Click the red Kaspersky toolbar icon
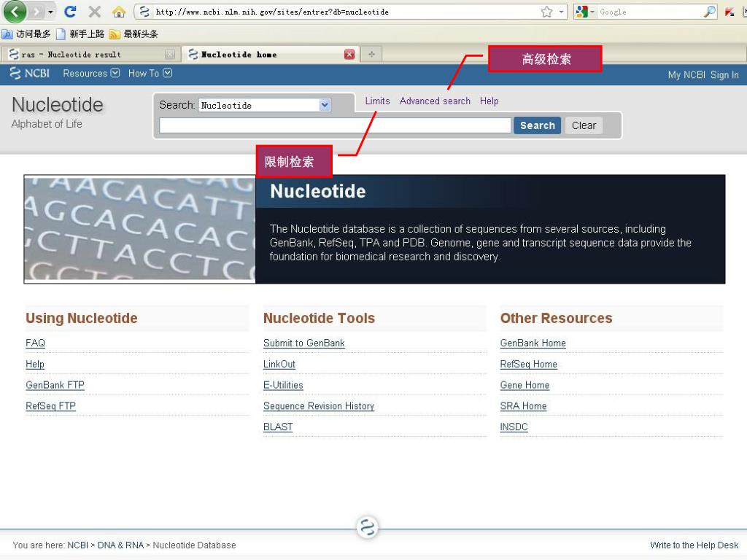 click(x=729, y=12)
